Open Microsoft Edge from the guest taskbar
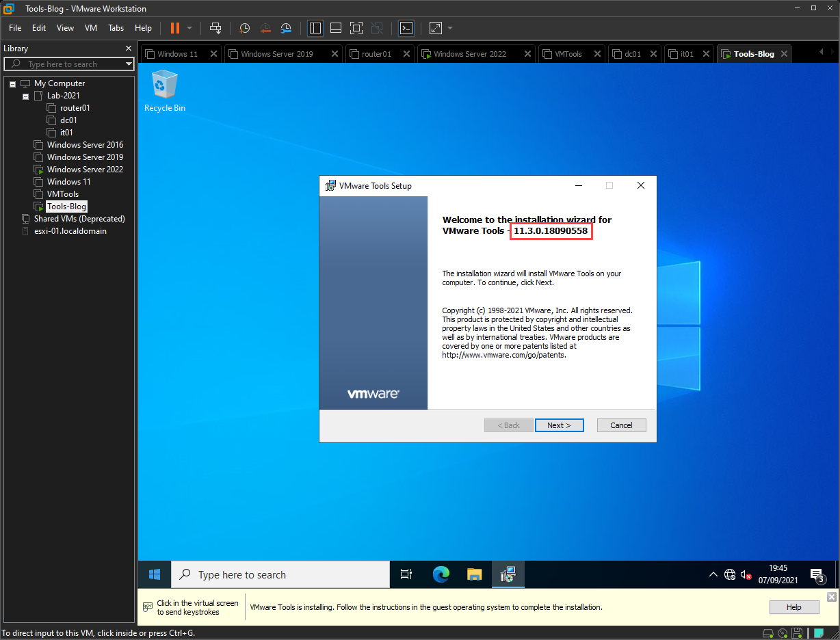 tap(441, 574)
